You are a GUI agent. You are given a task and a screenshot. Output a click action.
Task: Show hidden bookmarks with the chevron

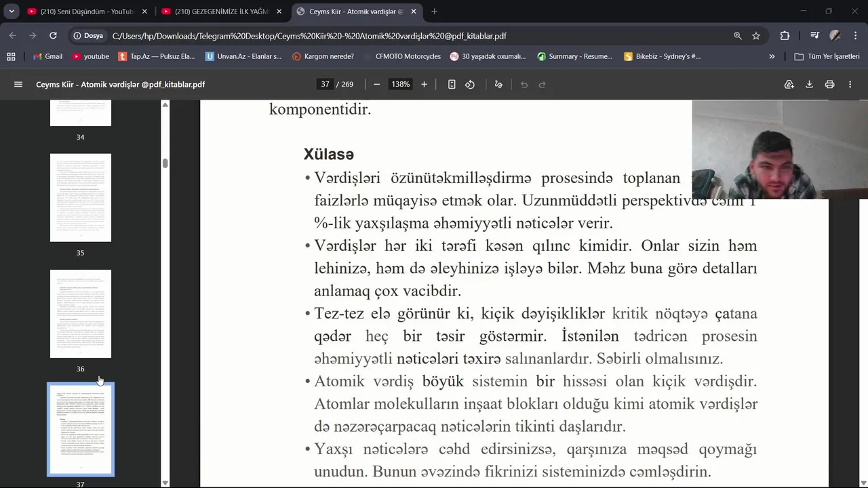click(772, 56)
